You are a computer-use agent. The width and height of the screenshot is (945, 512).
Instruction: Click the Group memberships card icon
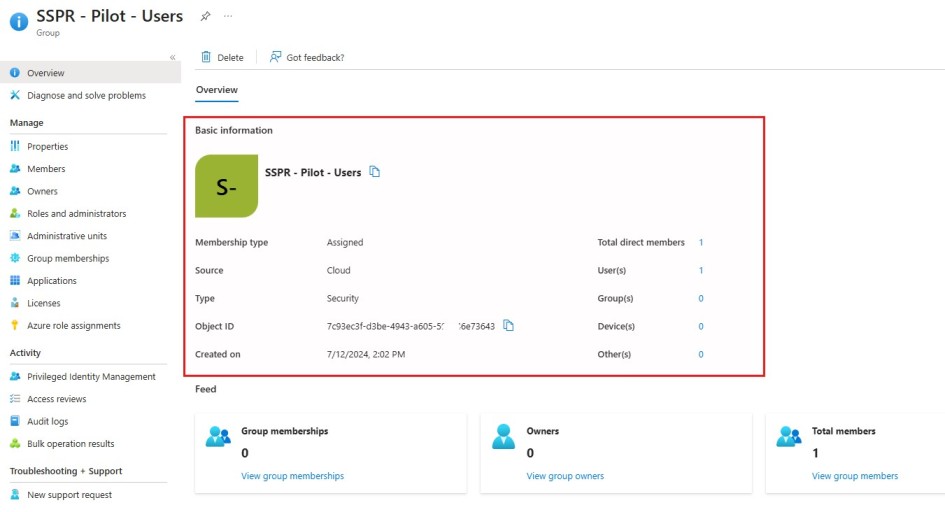point(218,436)
